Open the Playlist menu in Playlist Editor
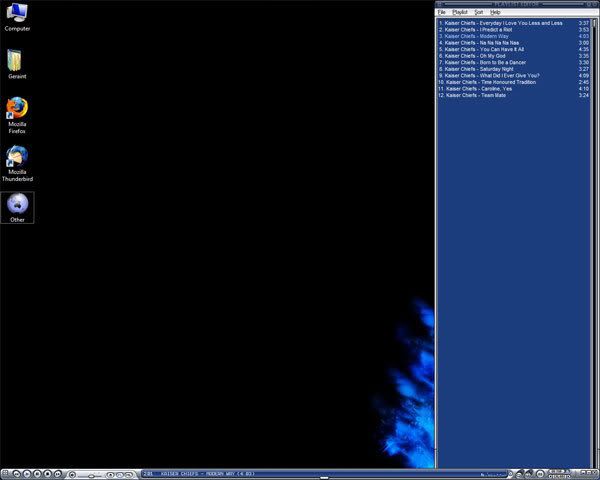 pyautogui.click(x=460, y=12)
